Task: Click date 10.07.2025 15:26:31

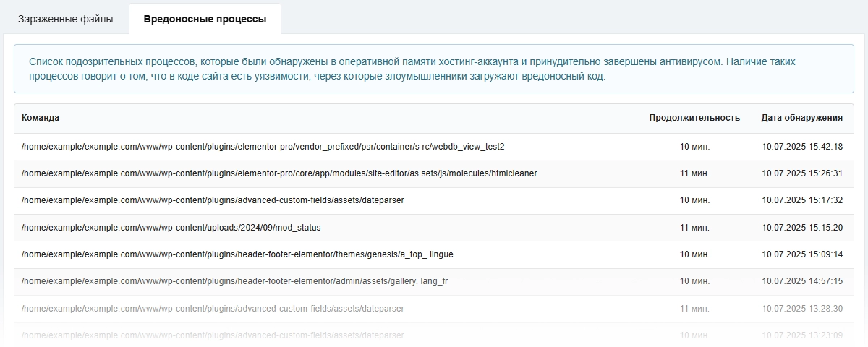Action: [x=802, y=173]
